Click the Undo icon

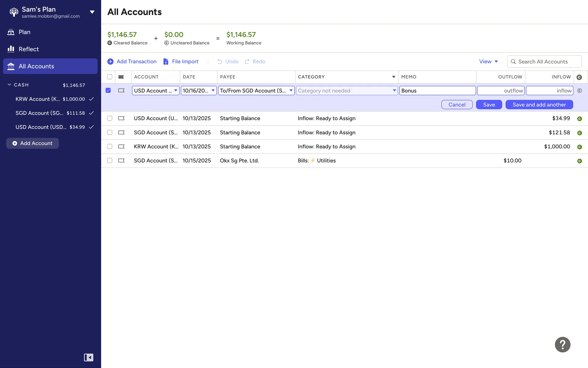[220, 61]
